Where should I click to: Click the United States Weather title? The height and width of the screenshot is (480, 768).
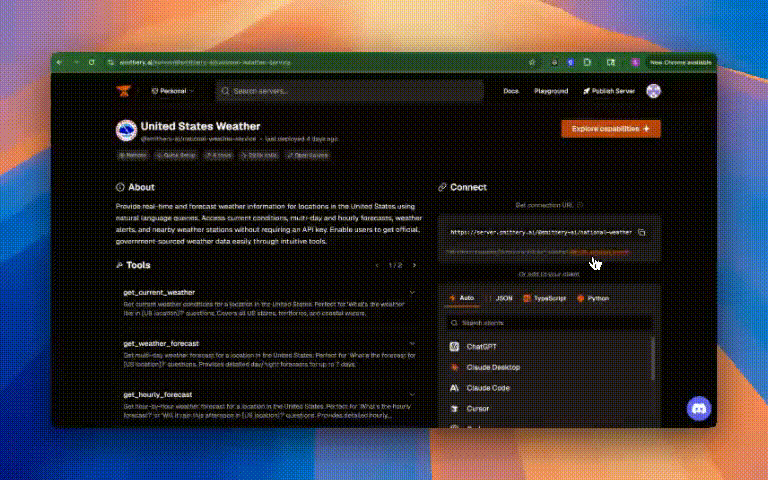coord(200,126)
